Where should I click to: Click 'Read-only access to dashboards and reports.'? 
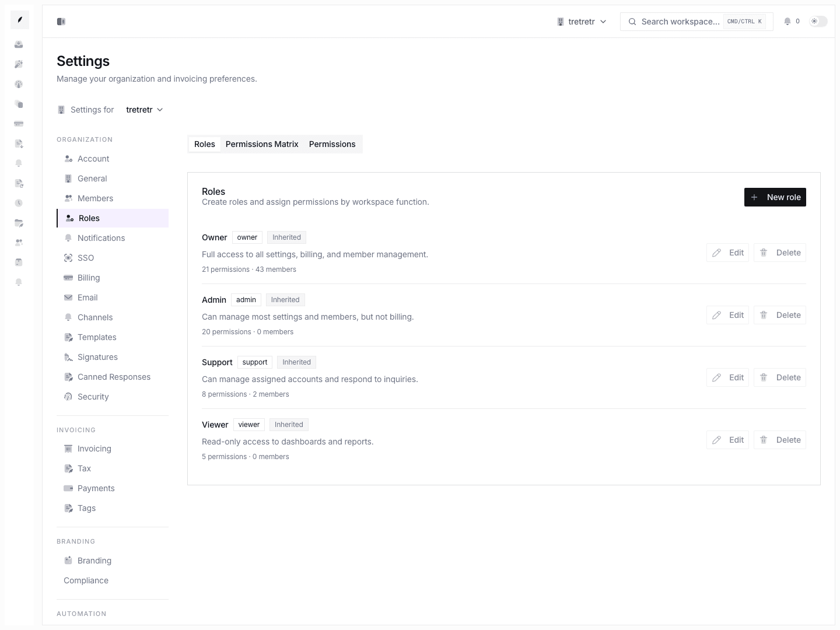[288, 442]
